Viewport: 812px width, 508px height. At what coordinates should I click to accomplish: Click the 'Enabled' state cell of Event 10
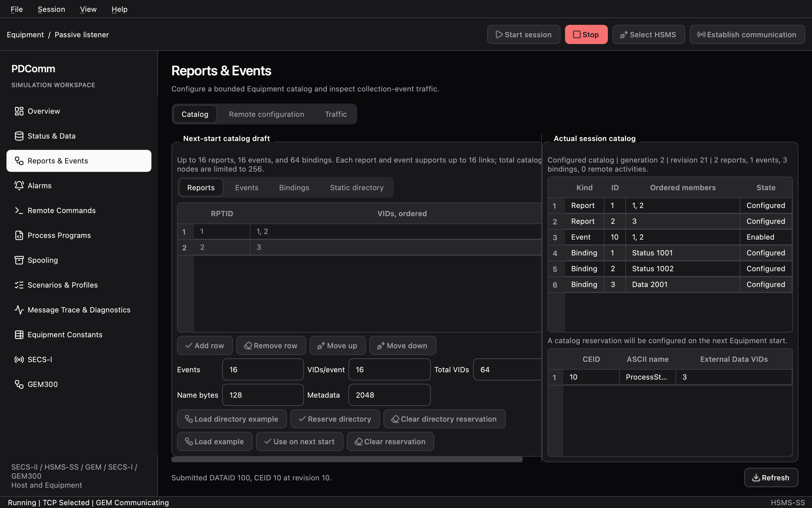tap(766, 237)
